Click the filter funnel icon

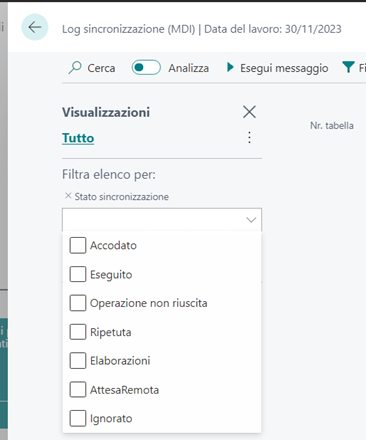pos(348,67)
